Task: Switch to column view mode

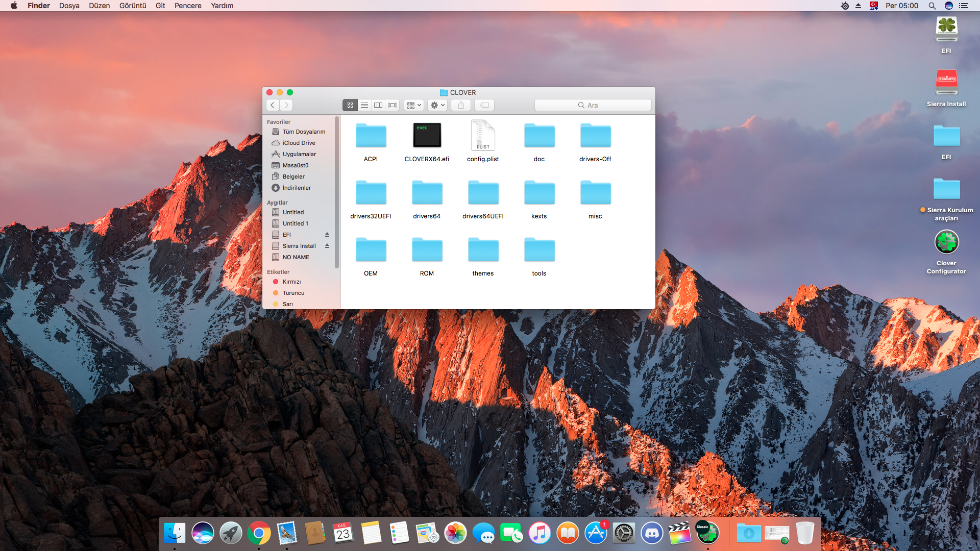Action: click(x=378, y=105)
